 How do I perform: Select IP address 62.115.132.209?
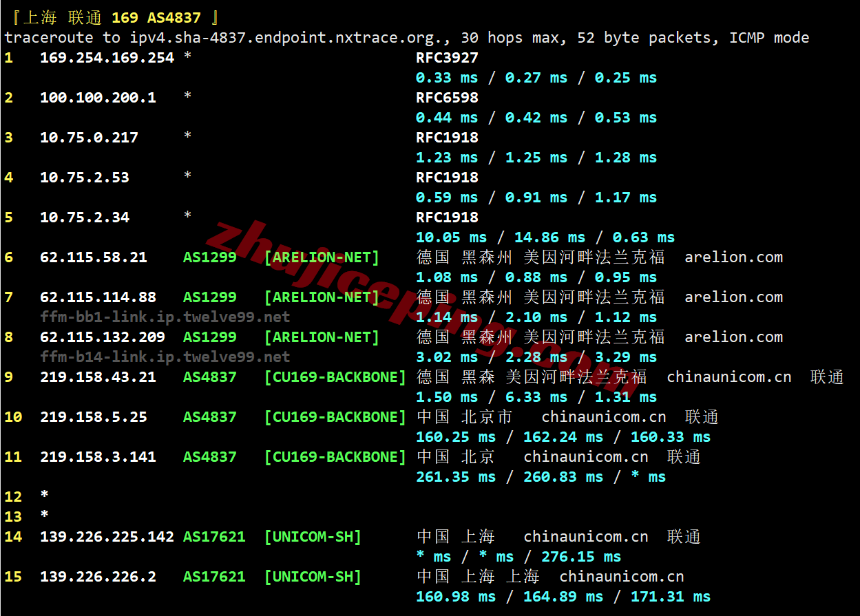click(103, 337)
